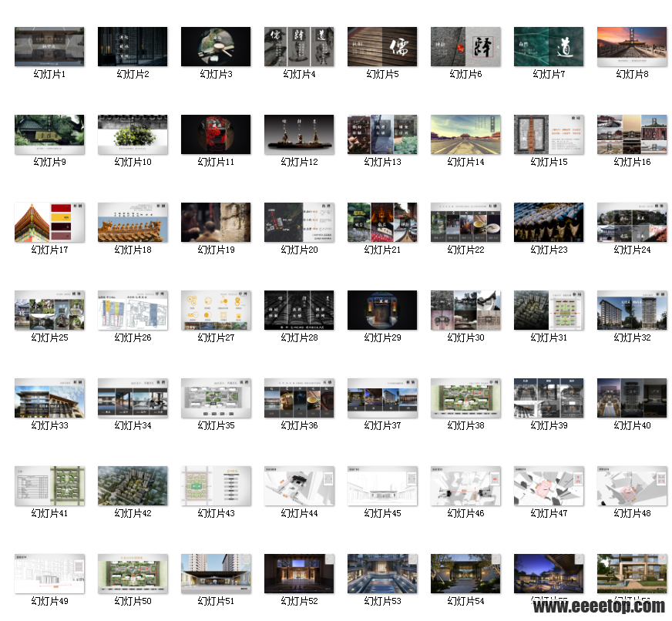
Task: Select slide thumbnail 幻灯片40
Action: [632, 398]
